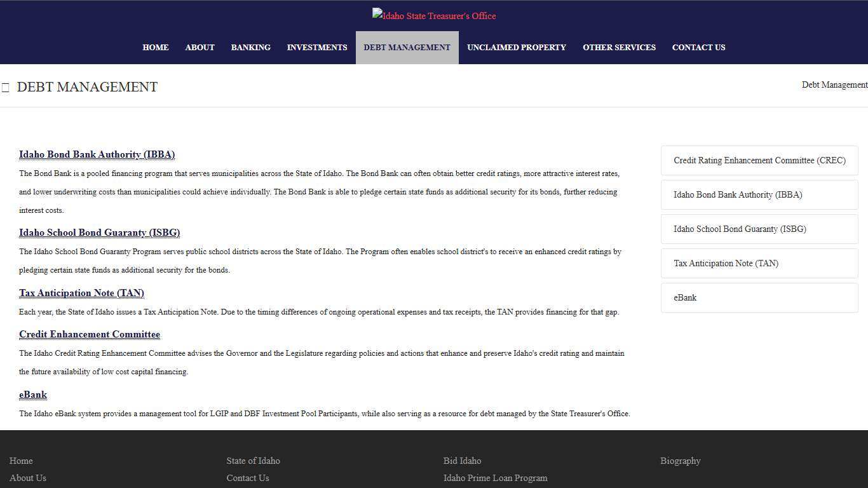Navigate to Contact Us in top bar
This screenshot has width=868, height=488.
point(698,48)
